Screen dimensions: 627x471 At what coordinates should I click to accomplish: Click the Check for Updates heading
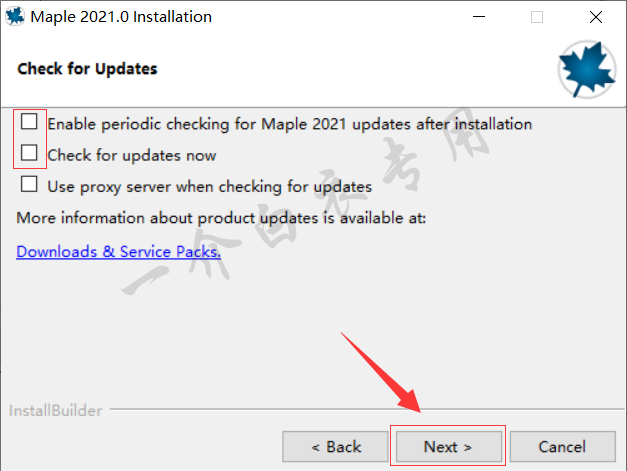click(87, 69)
